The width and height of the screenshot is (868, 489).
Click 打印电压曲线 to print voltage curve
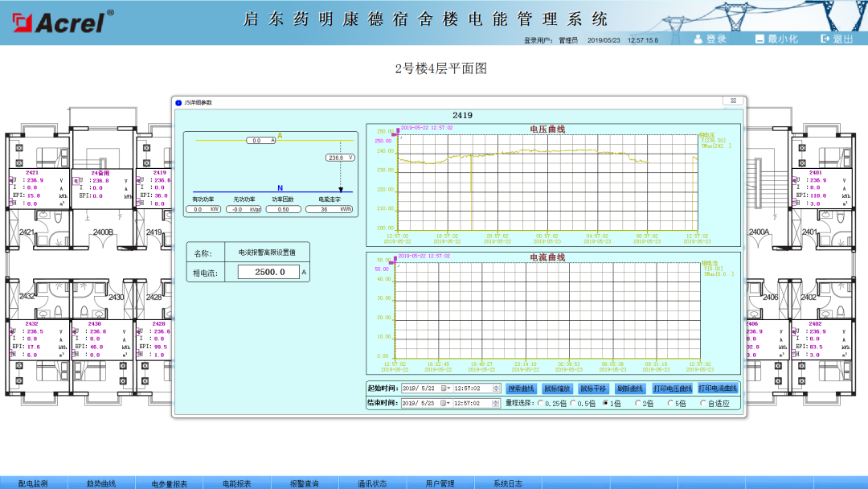point(674,388)
